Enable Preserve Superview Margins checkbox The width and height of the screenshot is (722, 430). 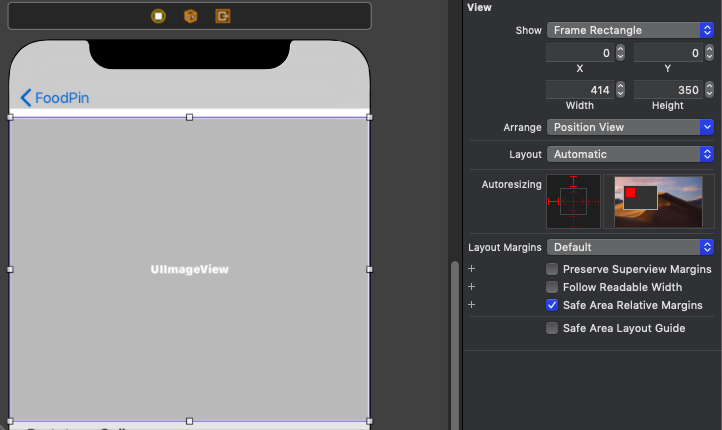(x=552, y=269)
